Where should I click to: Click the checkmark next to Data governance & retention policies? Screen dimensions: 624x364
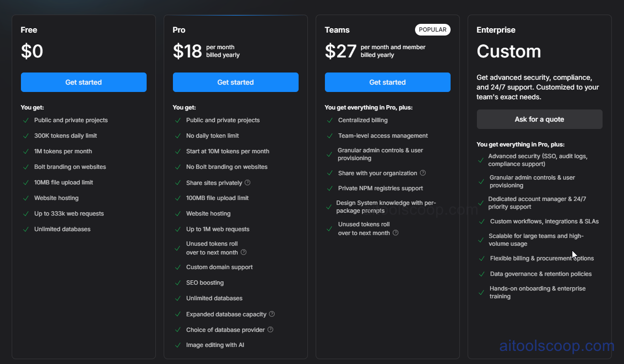[x=482, y=274]
